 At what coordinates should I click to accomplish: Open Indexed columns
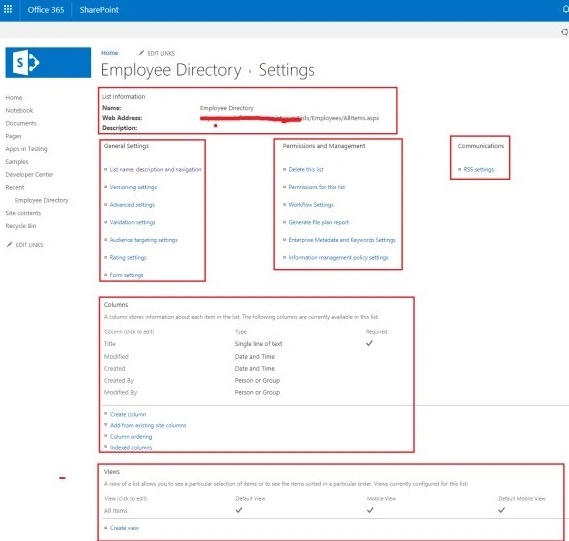pos(131,448)
